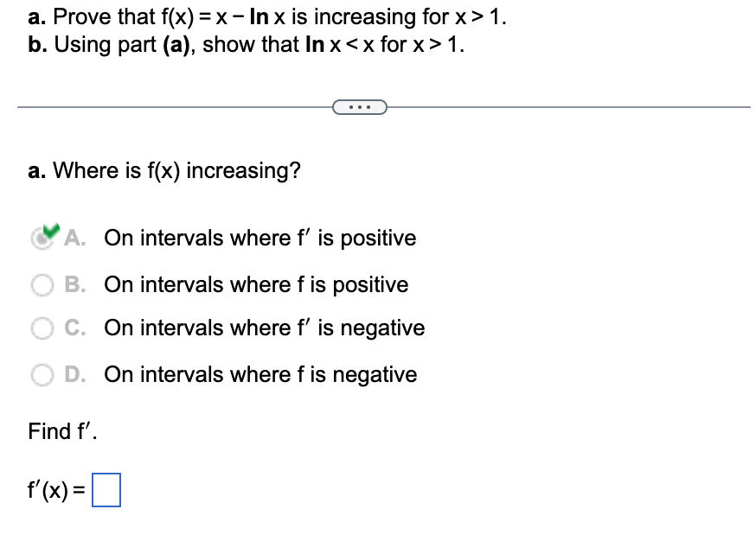756x541 pixels.
Task: Click the f'(x) = equation label
Action: (x=57, y=489)
